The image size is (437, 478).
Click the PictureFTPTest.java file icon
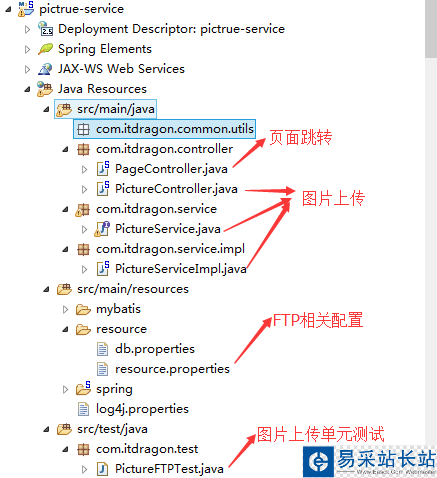[x=102, y=469]
